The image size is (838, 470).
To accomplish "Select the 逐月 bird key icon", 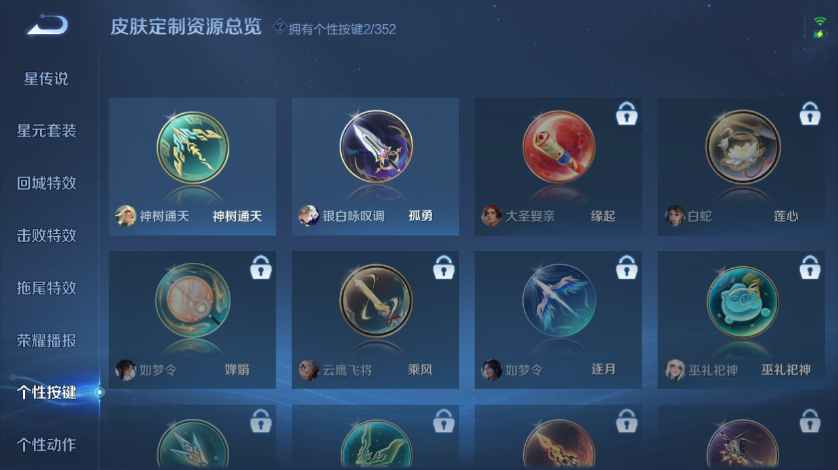I will click(x=558, y=300).
